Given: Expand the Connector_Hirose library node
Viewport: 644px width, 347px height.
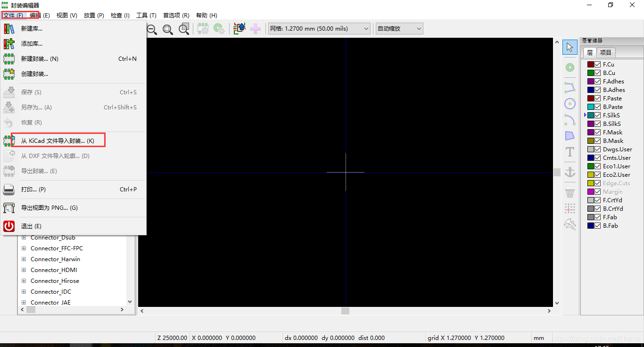Looking at the screenshot, I should (x=24, y=281).
